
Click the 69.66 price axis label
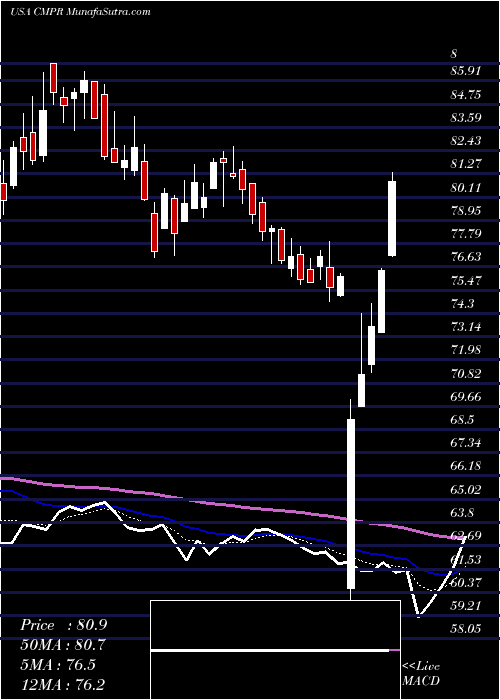[x=466, y=397]
